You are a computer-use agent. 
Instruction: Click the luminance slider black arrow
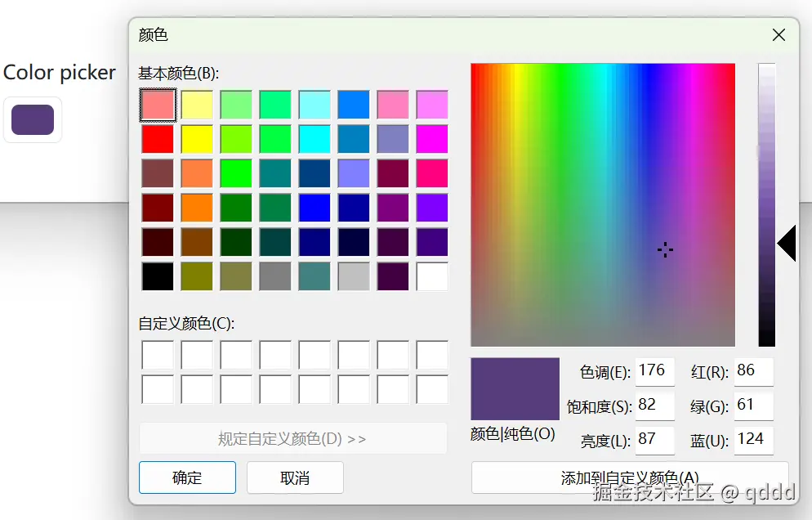787,243
